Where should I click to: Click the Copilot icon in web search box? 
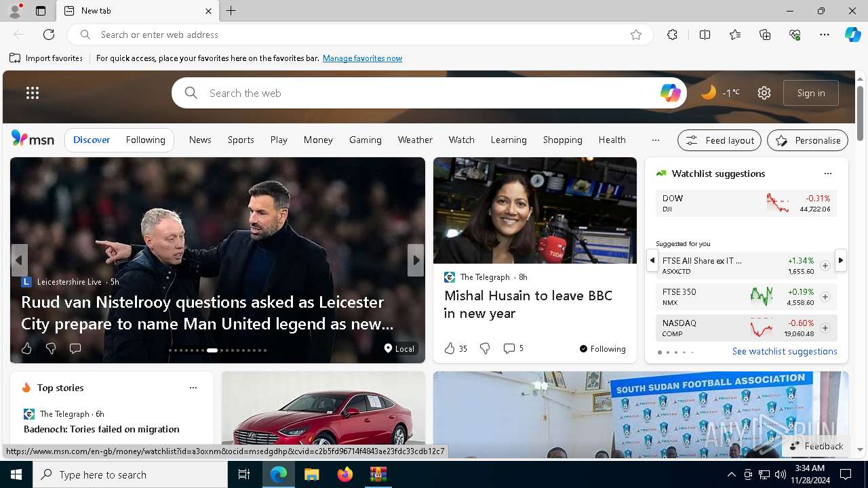coord(670,93)
